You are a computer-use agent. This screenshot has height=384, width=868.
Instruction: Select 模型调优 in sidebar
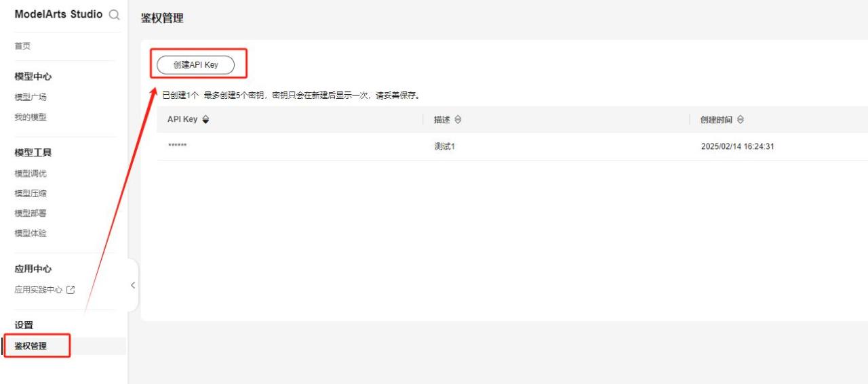[31, 173]
